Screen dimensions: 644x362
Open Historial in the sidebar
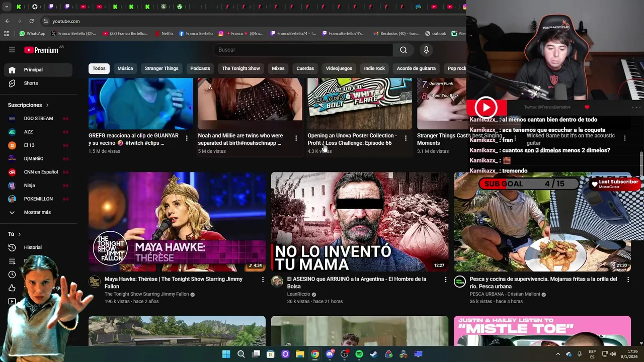click(x=38, y=247)
